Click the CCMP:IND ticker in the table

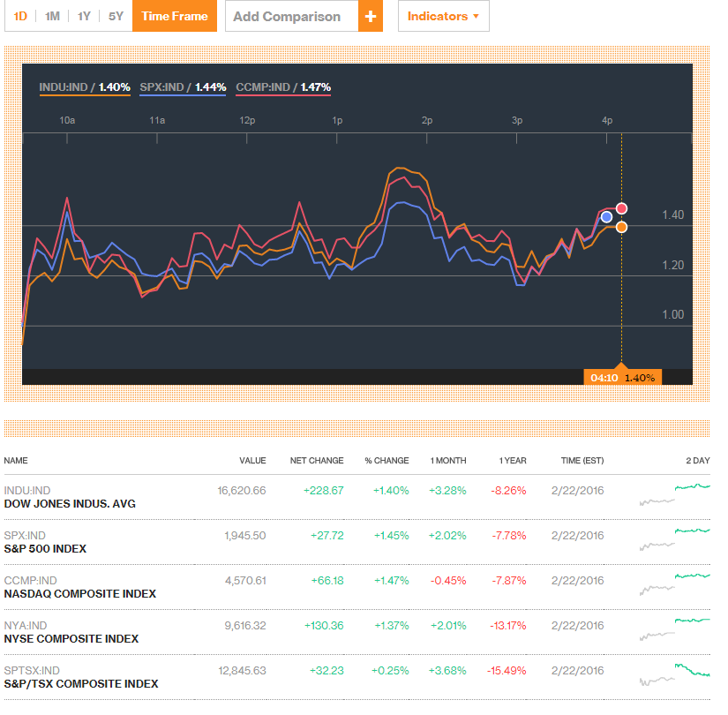pyautogui.click(x=30, y=581)
